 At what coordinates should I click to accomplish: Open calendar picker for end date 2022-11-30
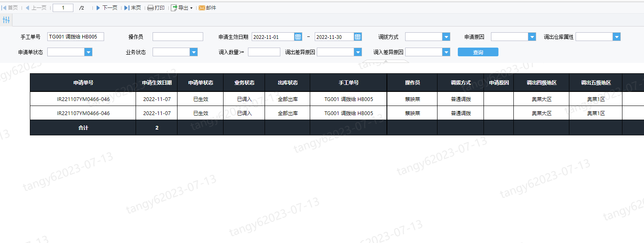point(358,37)
